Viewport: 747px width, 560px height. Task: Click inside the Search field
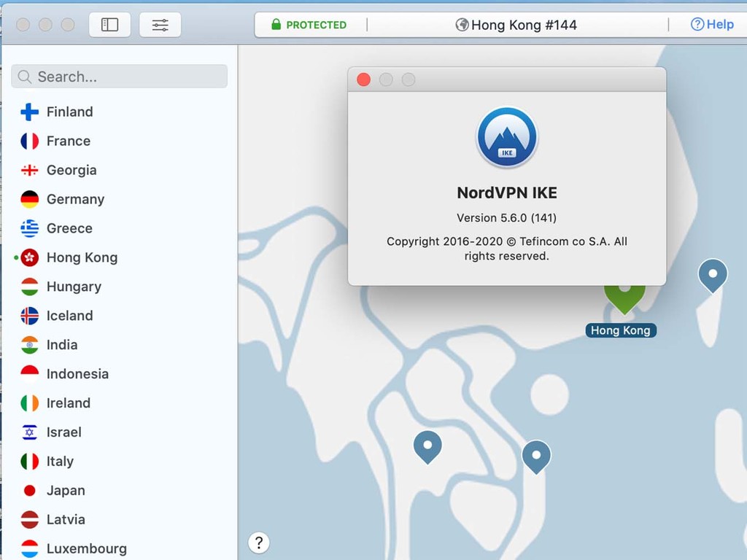(x=119, y=77)
